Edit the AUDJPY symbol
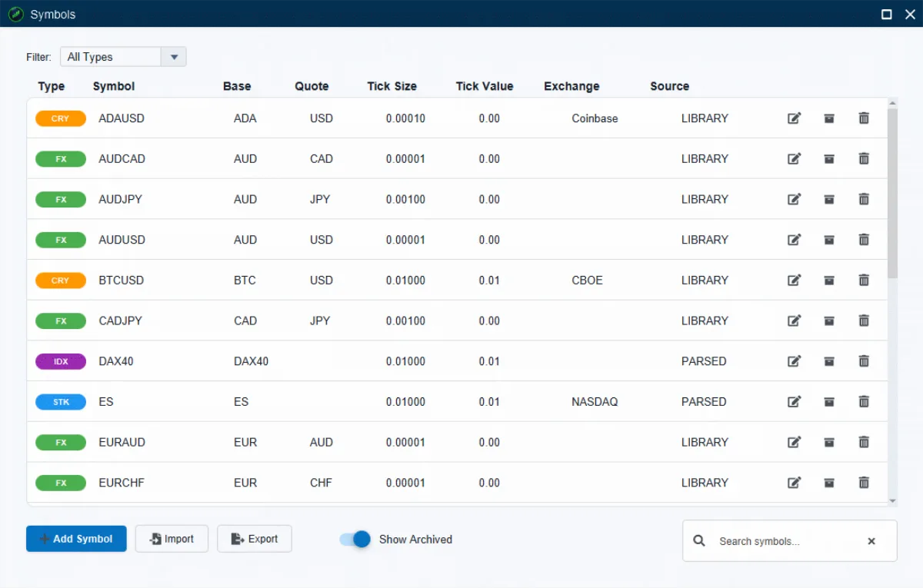Viewport: 923px width, 588px height. click(x=795, y=199)
